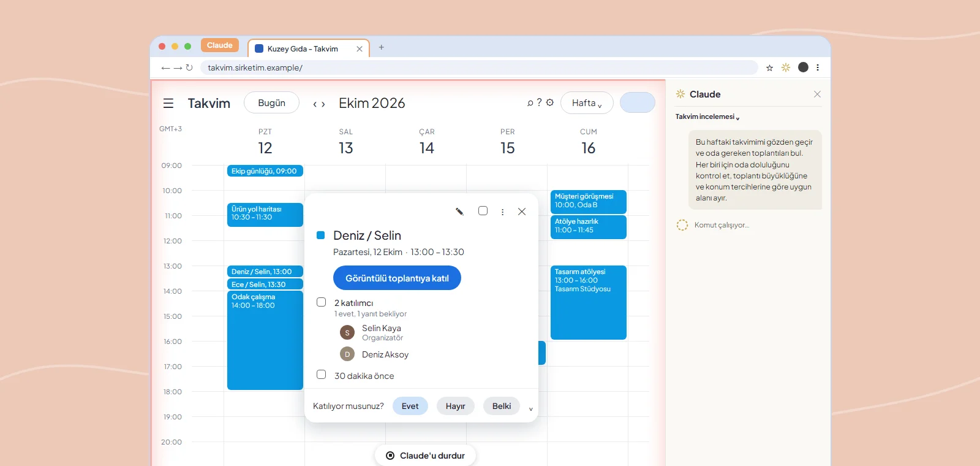The image size is (980, 466).
Task: Toggle the 2 katılımcı checkbox
Action: click(x=321, y=302)
